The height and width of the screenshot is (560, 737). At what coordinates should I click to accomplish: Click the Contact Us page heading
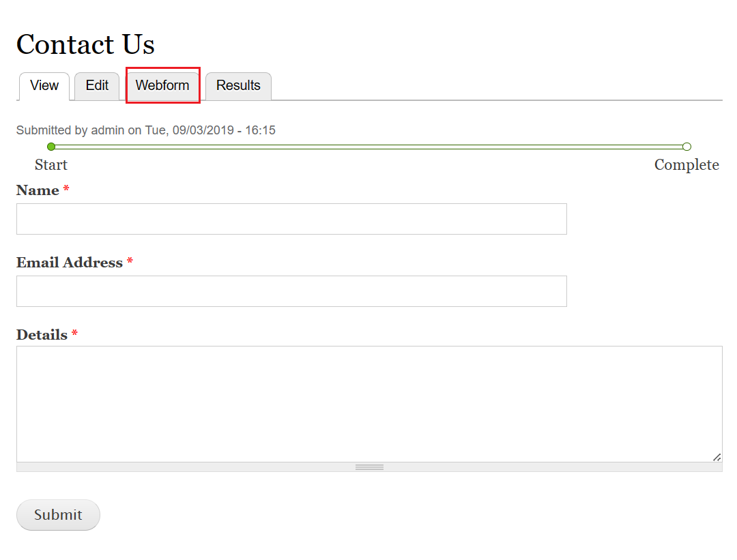pos(85,44)
